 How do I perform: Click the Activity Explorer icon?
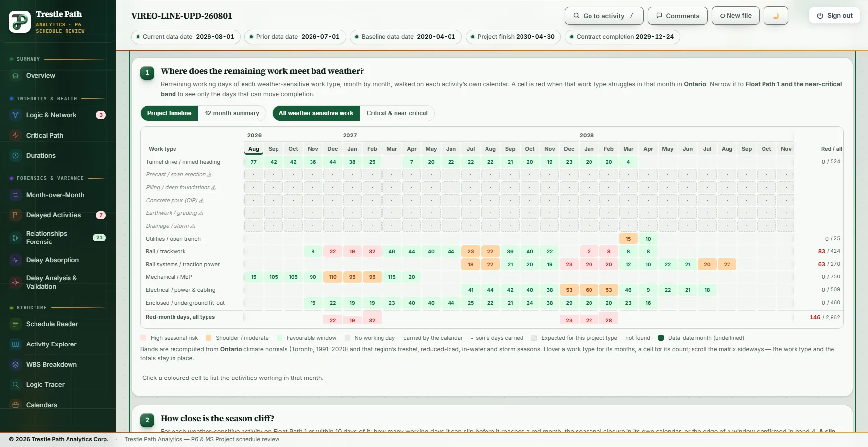16,344
